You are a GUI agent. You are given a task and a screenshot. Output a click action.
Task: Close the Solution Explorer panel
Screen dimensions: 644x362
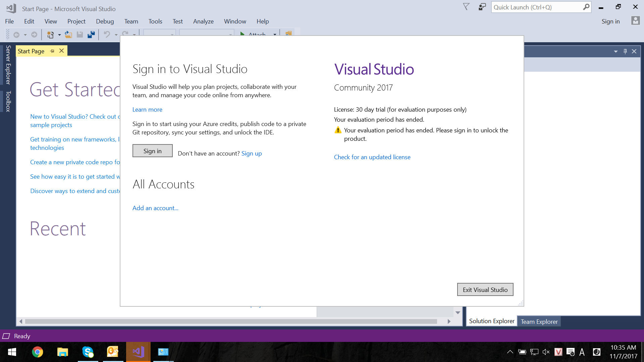pos(634,51)
